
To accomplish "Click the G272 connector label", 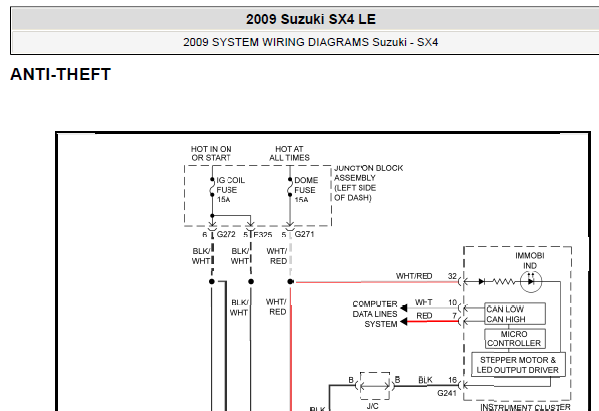I will (x=226, y=234).
